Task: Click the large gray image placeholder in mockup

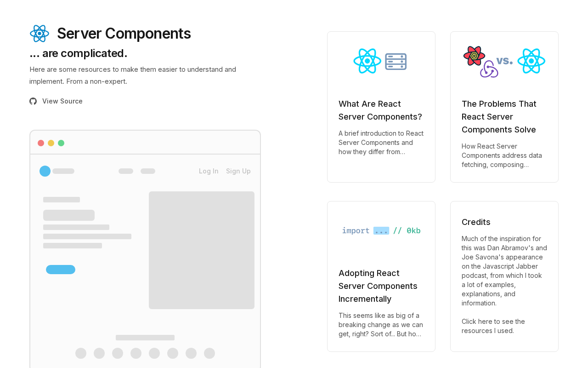Action: (x=201, y=250)
